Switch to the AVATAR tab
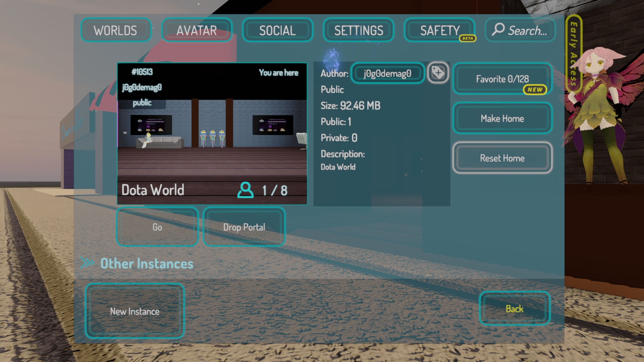Screen dimensions: 644x362 (x=197, y=30)
